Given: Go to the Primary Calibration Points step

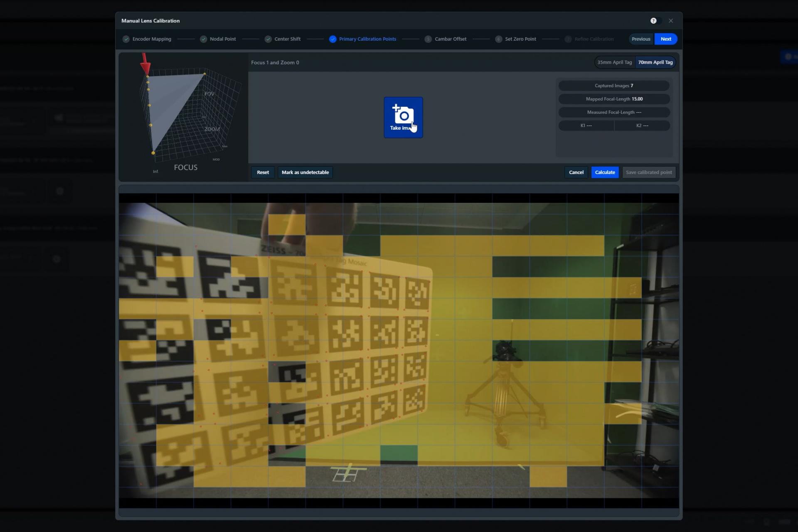Looking at the screenshot, I should [367, 39].
